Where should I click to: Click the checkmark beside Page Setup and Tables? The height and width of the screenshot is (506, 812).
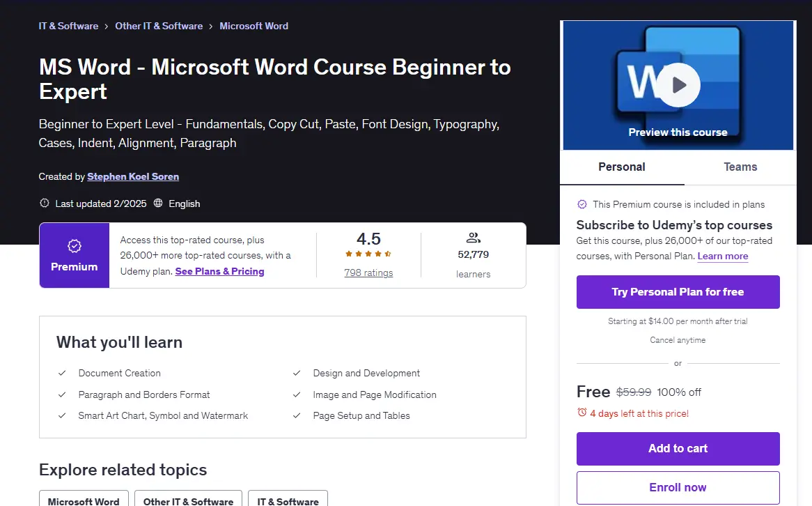point(297,415)
